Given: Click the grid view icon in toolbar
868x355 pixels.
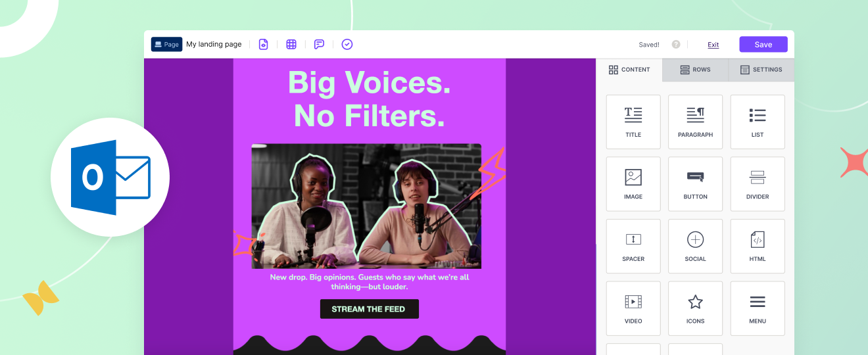Looking at the screenshot, I should 291,44.
